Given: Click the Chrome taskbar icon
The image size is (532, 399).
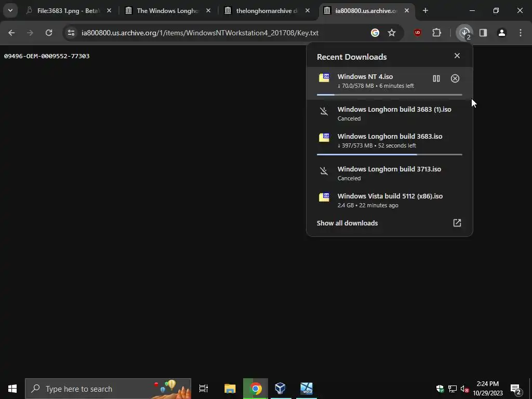Looking at the screenshot, I should click(256, 389).
